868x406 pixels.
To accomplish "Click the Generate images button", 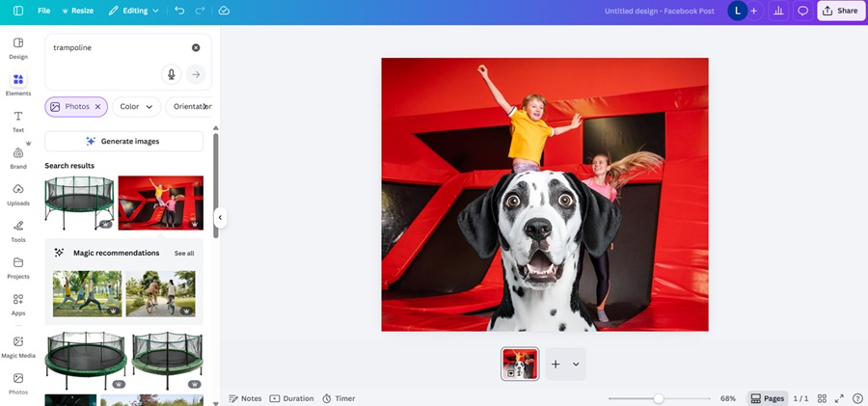I will pyautogui.click(x=124, y=141).
